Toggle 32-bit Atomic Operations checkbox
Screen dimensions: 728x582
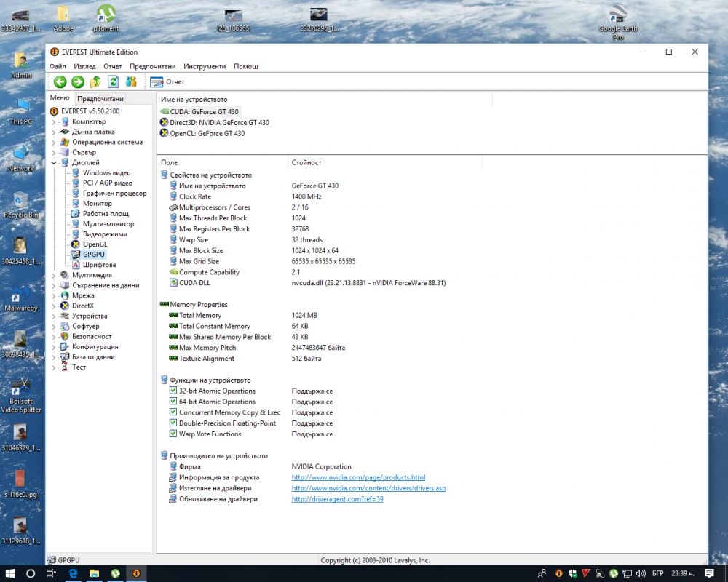tap(173, 391)
